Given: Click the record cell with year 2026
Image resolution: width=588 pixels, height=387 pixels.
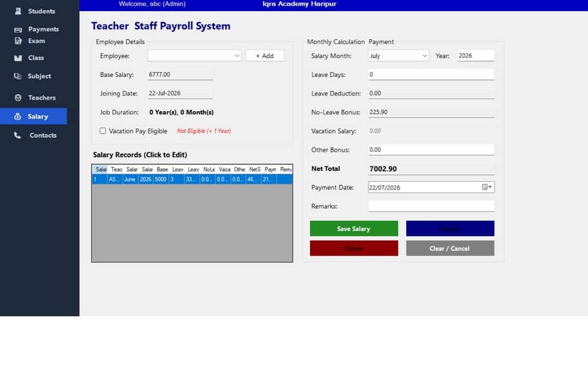Looking at the screenshot, I should click(x=146, y=179).
